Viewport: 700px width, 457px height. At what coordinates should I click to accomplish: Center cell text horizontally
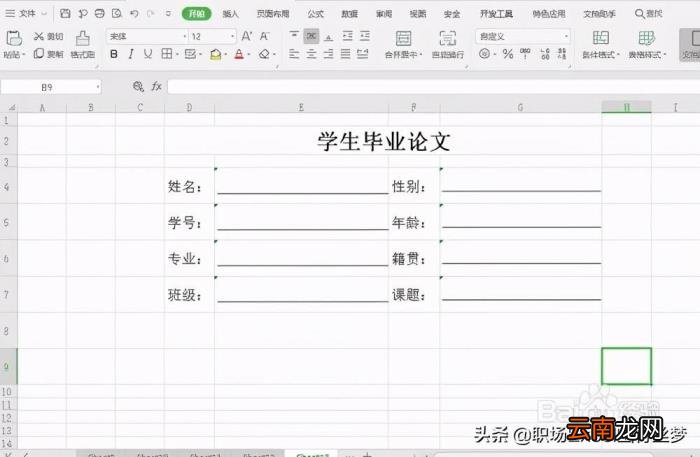[x=311, y=54]
